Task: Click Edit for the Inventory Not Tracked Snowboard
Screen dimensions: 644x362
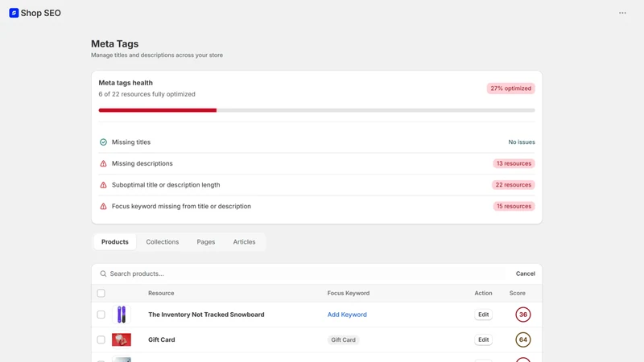Action: 484,315
